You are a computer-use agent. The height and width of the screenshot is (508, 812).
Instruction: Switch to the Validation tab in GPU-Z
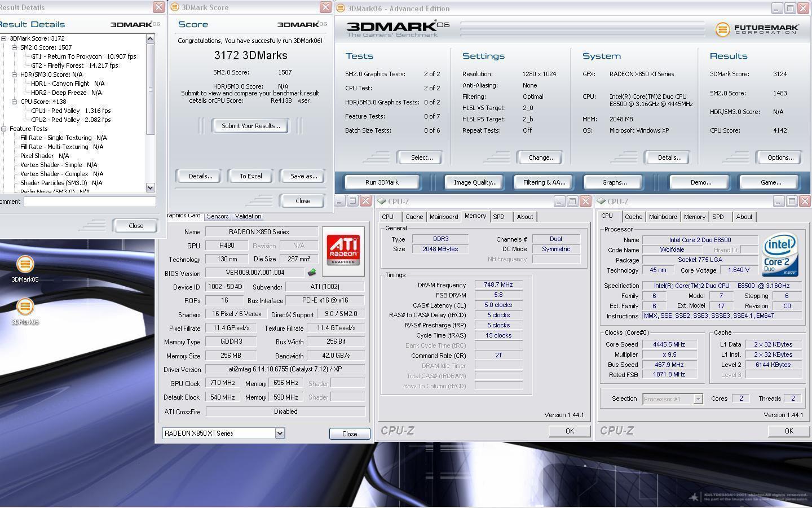click(x=248, y=216)
